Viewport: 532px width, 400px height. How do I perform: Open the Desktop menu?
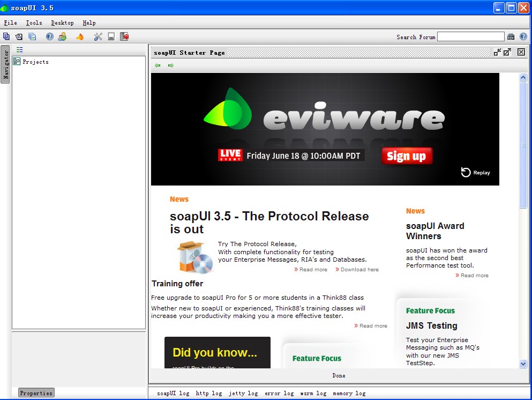coord(63,23)
